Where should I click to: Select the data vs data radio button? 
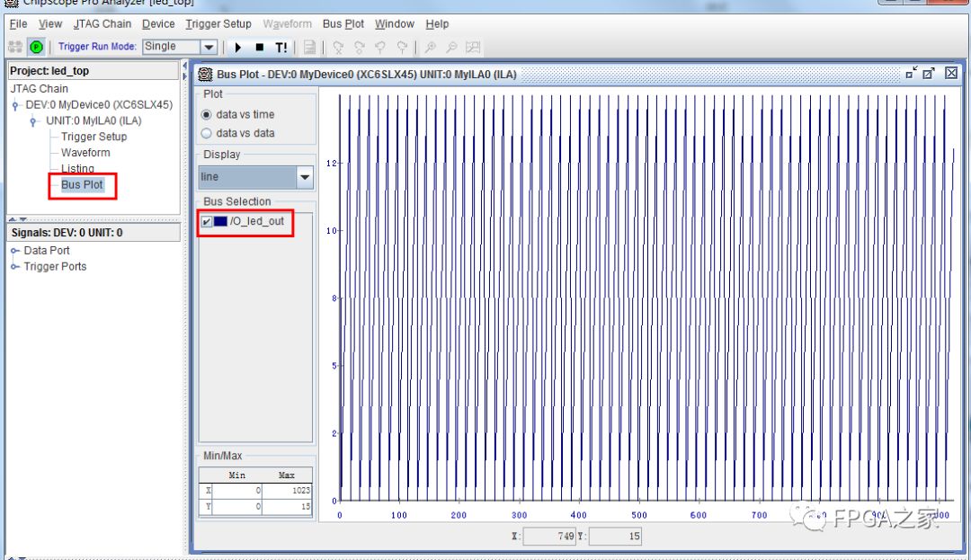click(206, 133)
